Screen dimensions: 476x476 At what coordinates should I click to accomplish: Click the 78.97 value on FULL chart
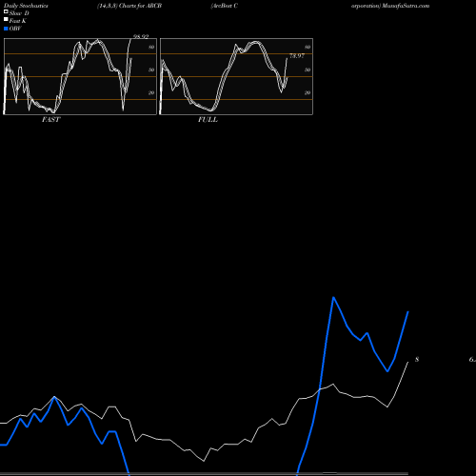297,56
